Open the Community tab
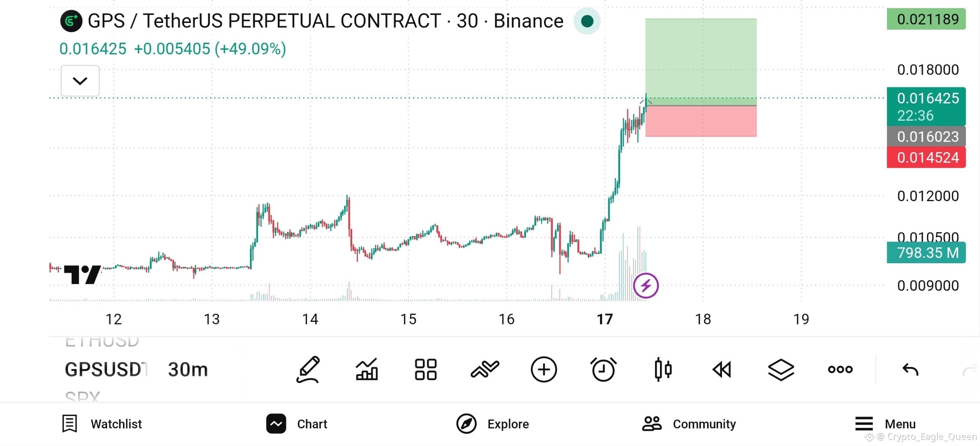 pos(689,424)
